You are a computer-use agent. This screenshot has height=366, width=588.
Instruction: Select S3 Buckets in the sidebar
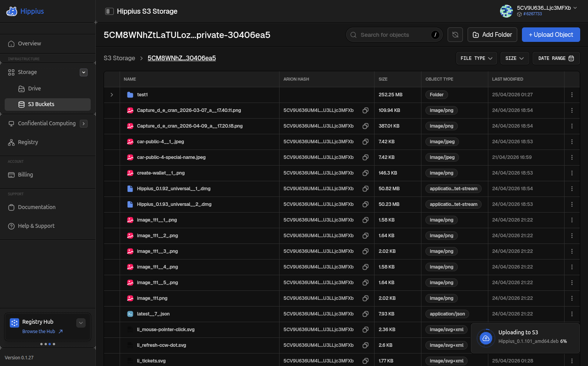click(x=48, y=105)
